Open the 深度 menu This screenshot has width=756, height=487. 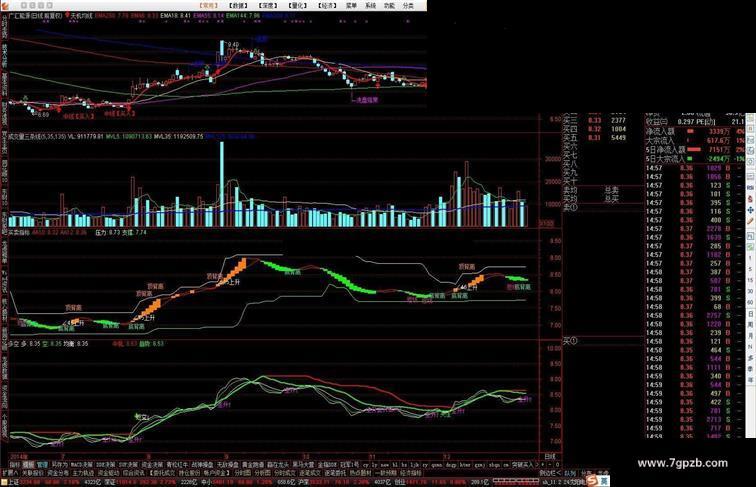click(267, 5)
